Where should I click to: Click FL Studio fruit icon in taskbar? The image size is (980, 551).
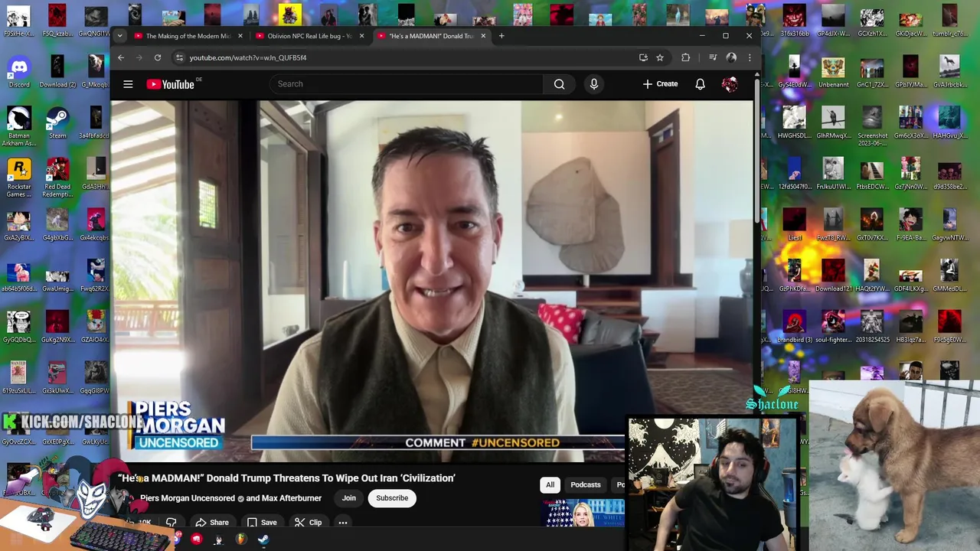pos(241,540)
